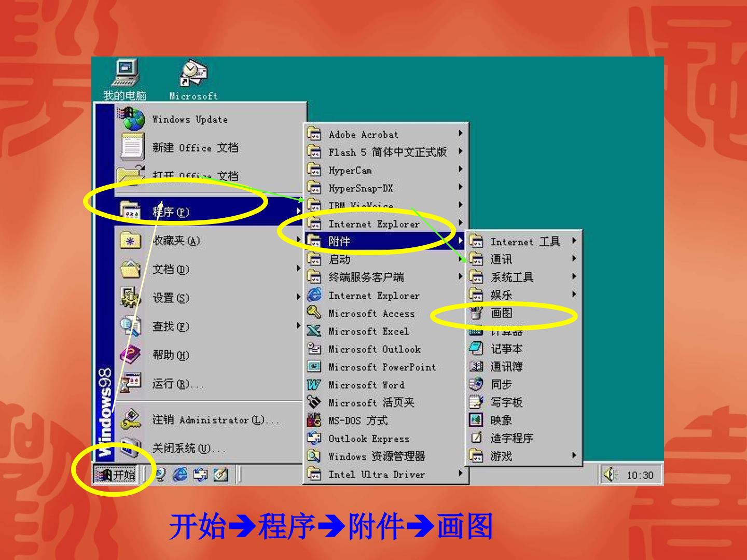The image size is (747, 560).
Task: Launch Internet Explorer from the taskbar
Action: [x=181, y=474]
